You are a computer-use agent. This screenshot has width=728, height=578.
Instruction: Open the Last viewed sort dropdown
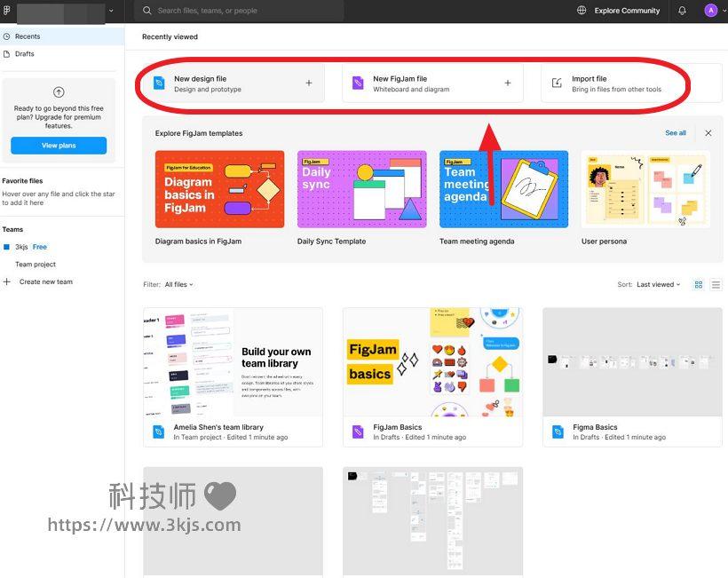tap(659, 285)
